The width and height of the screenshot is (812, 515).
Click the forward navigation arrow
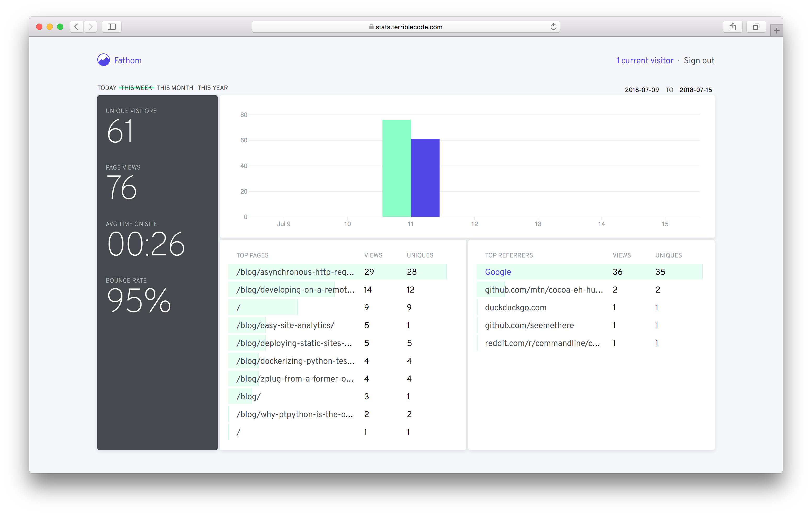click(x=90, y=27)
